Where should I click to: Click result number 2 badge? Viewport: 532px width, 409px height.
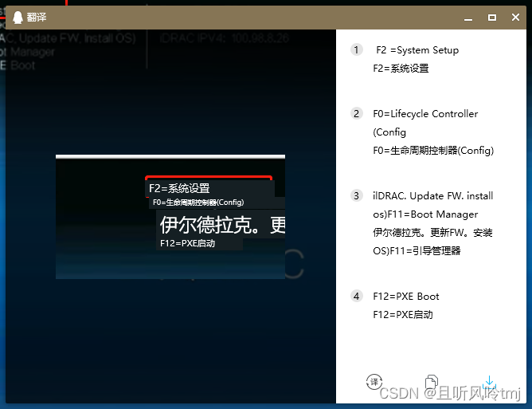(x=356, y=113)
